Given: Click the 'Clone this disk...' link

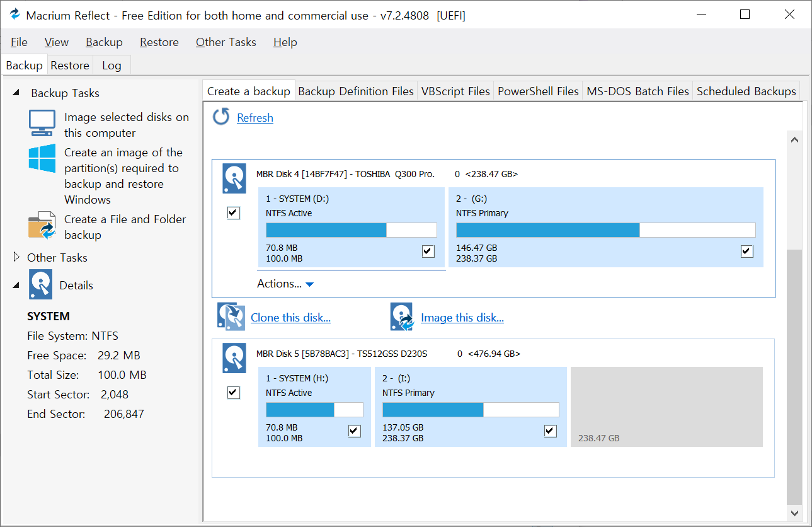Looking at the screenshot, I should point(290,318).
